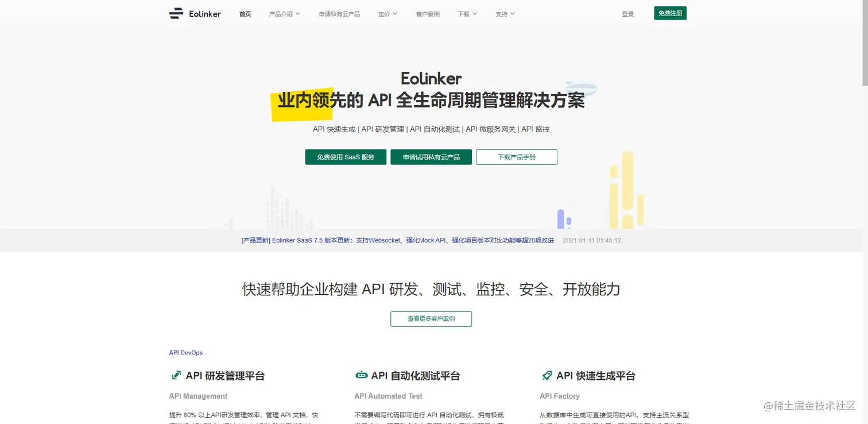Expand the 下载 dropdown menu
The image size is (868, 424).
click(x=467, y=14)
